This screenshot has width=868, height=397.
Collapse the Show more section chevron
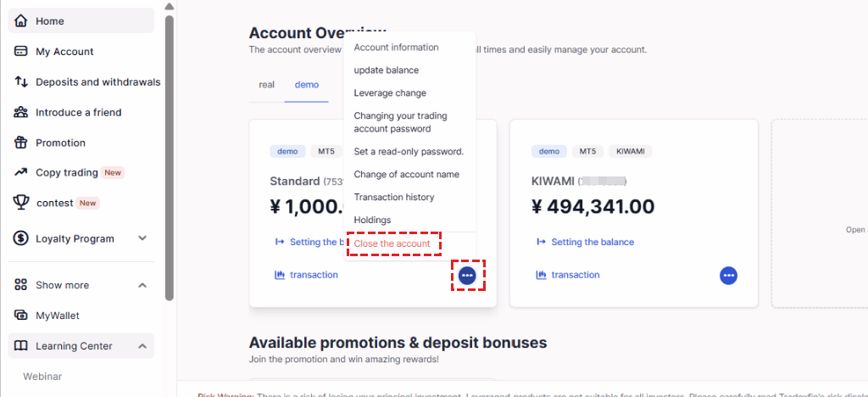pos(142,285)
